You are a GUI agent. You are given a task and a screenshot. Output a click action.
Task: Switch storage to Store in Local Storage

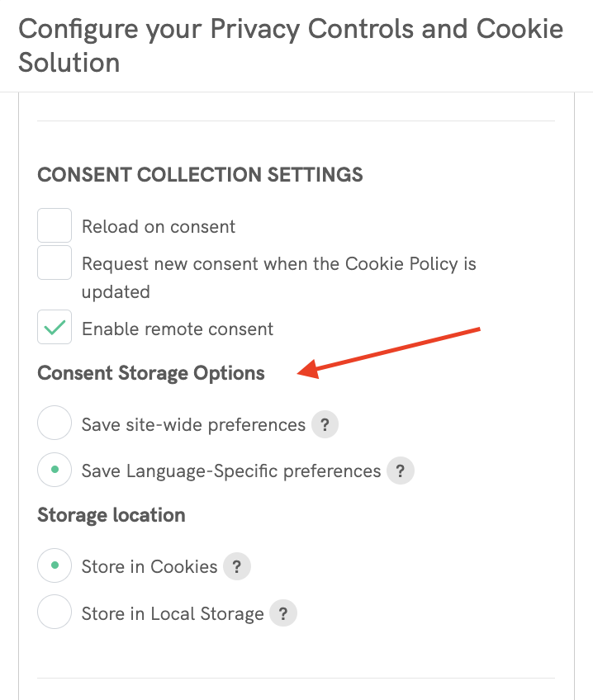click(54, 612)
